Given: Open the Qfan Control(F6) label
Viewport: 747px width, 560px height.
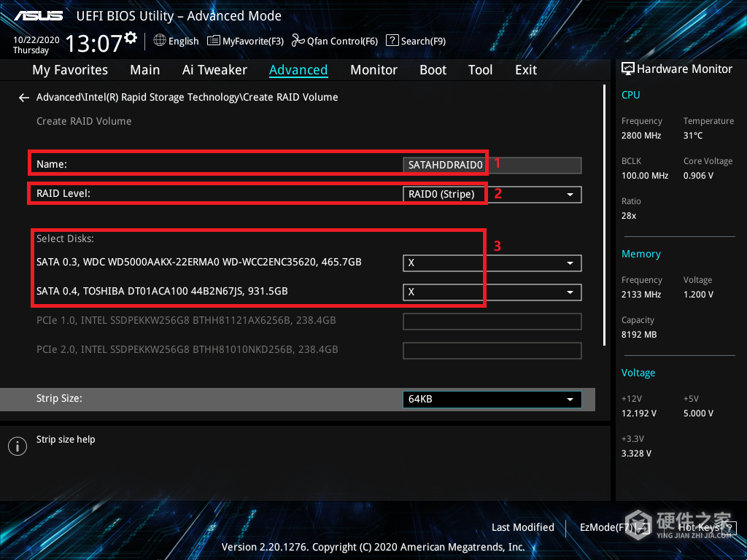Looking at the screenshot, I should click(342, 41).
